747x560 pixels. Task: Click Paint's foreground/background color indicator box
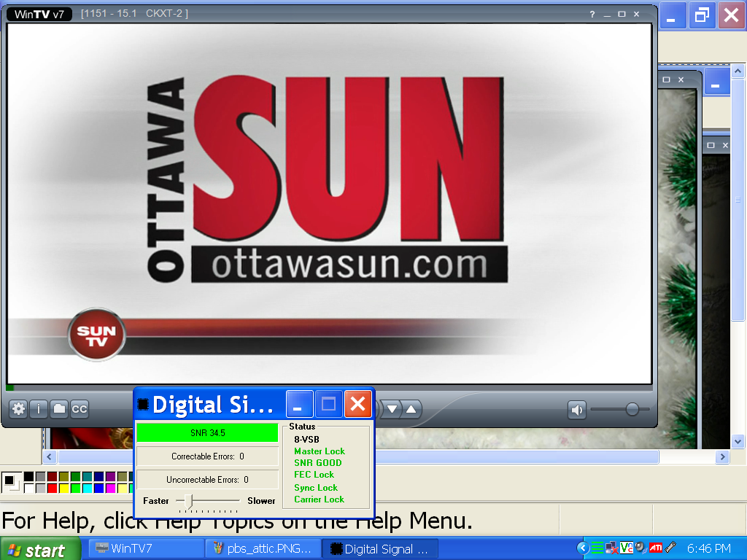click(x=11, y=482)
